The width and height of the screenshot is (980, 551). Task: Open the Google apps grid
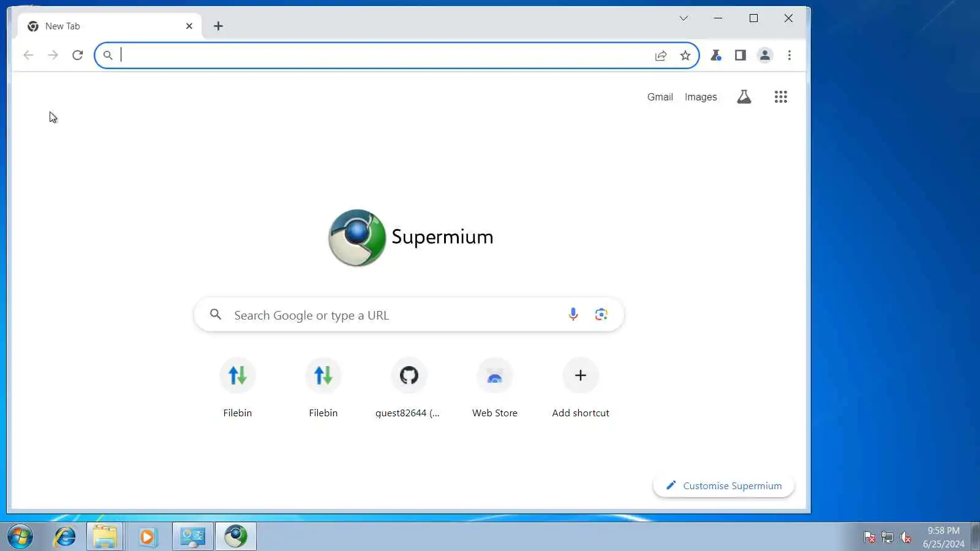point(780,97)
